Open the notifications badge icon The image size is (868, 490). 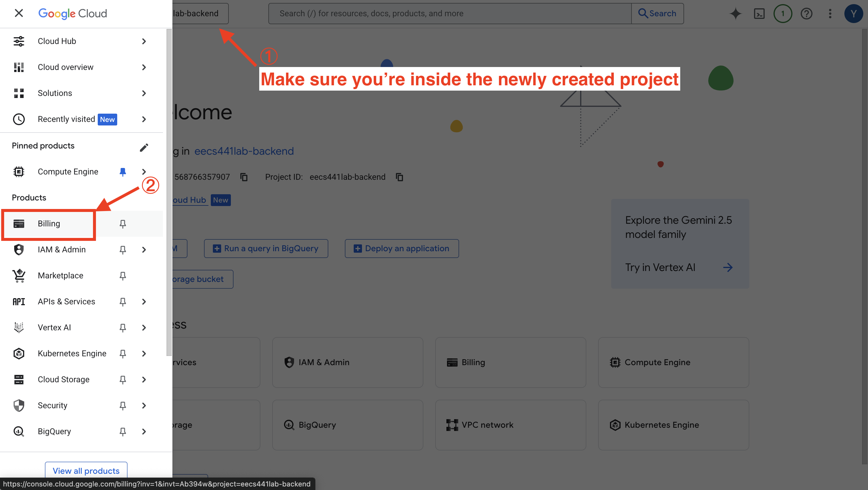[782, 14]
